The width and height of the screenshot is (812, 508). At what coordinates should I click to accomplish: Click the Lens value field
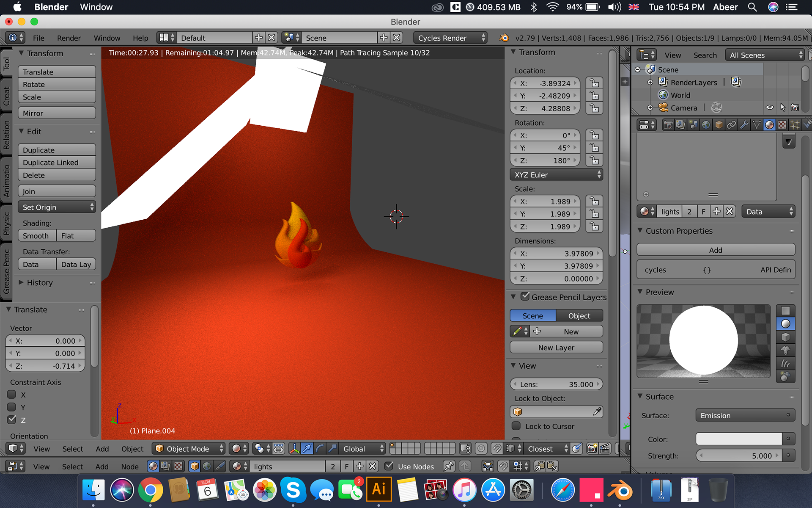(556, 384)
